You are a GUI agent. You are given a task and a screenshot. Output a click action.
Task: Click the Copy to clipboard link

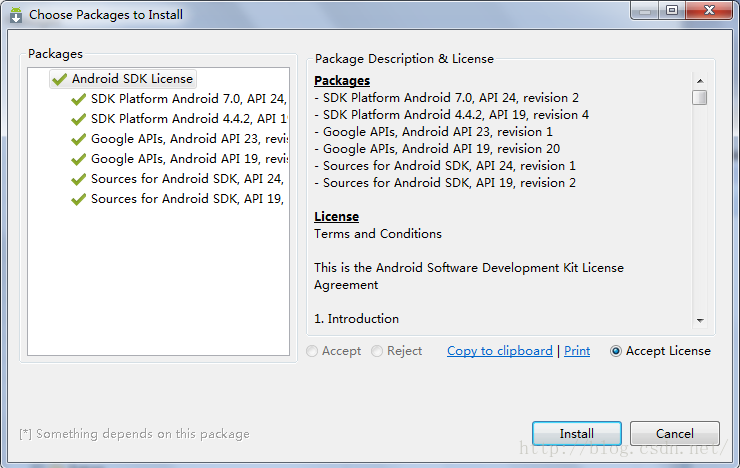point(500,351)
